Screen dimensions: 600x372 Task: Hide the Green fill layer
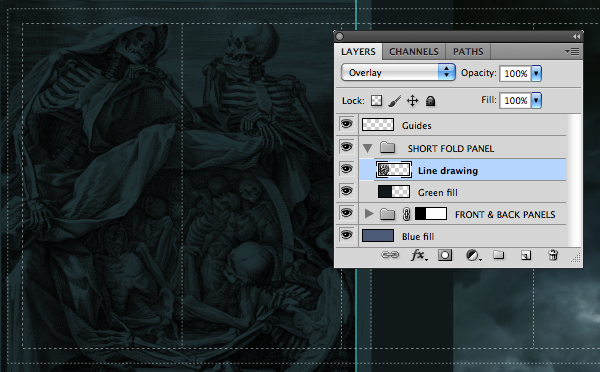pos(346,191)
